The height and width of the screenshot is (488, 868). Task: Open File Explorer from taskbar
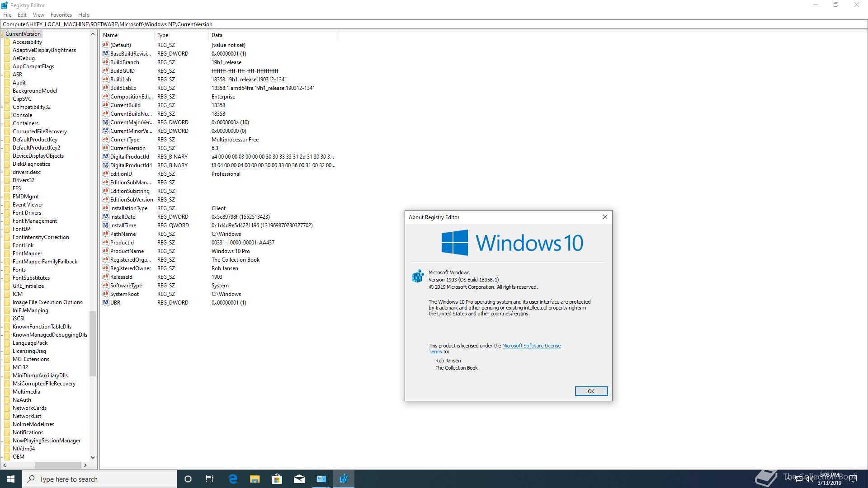255,479
